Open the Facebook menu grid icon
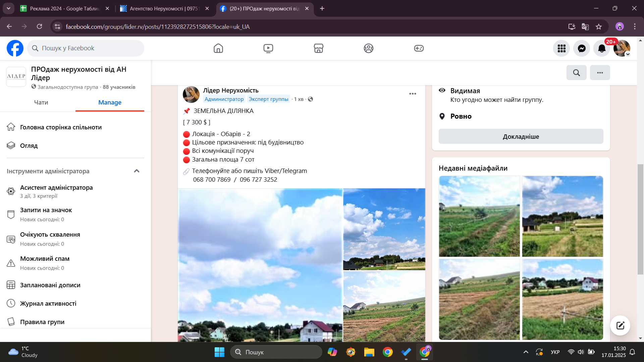The width and height of the screenshot is (644, 362). pyautogui.click(x=561, y=48)
